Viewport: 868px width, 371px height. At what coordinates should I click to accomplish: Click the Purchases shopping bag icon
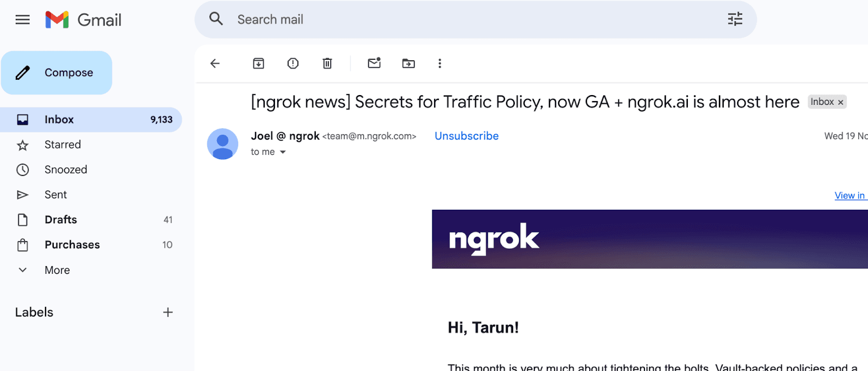tap(22, 245)
